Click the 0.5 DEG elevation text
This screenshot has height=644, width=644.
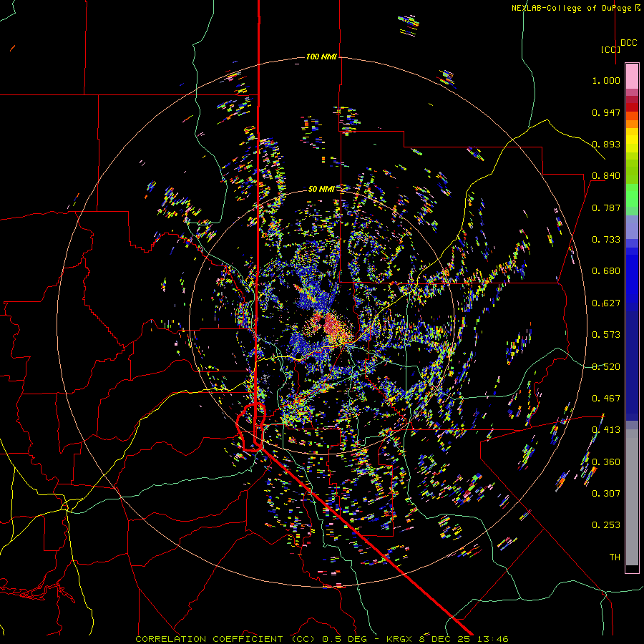pos(346,639)
